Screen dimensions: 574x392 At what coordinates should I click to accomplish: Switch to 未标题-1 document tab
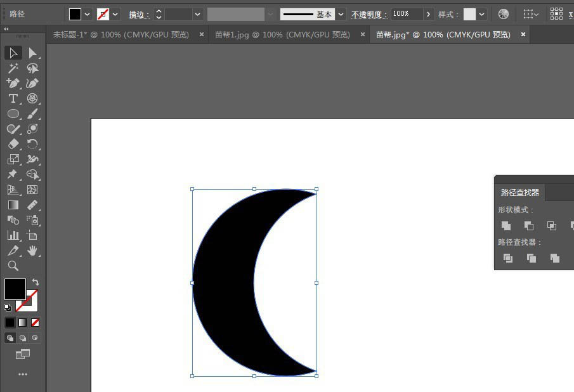tap(121, 35)
